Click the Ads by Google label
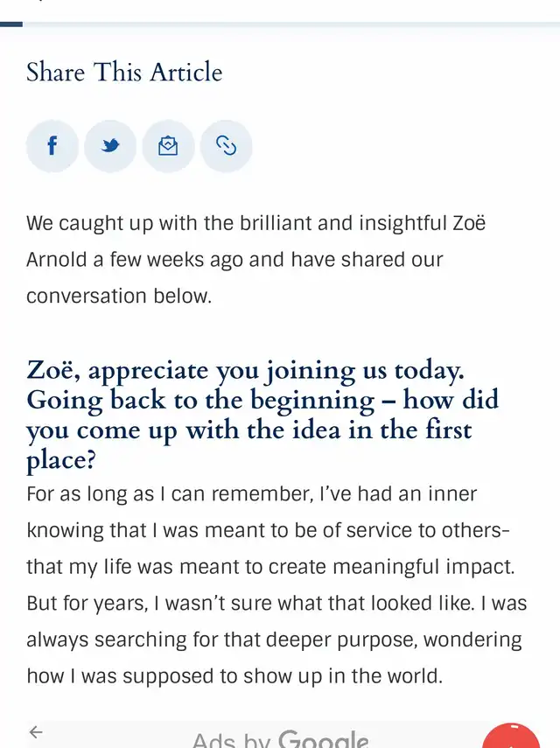560x748 pixels. click(x=281, y=738)
